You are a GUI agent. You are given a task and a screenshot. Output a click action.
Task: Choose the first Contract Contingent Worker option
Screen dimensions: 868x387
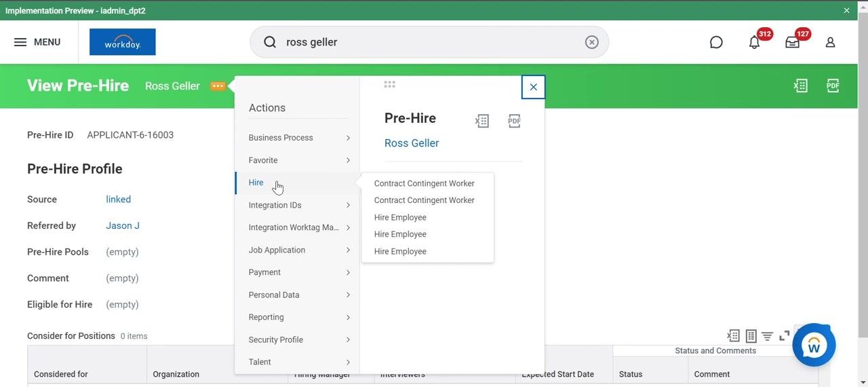coord(425,183)
